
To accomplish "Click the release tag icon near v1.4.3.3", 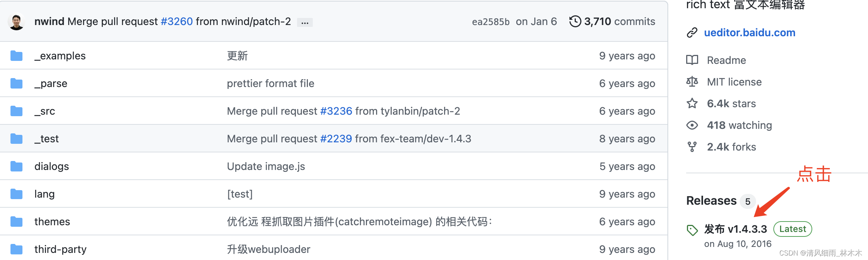I will (x=693, y=229).
